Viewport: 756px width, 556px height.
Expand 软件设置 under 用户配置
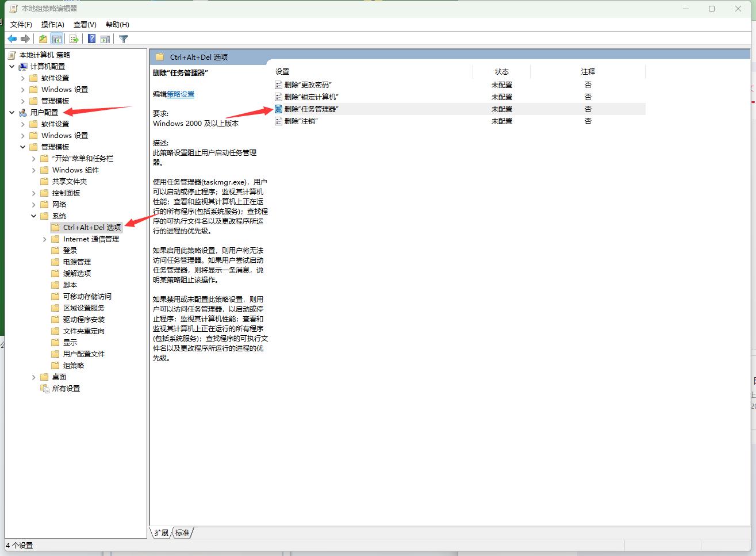pos(23,124)
